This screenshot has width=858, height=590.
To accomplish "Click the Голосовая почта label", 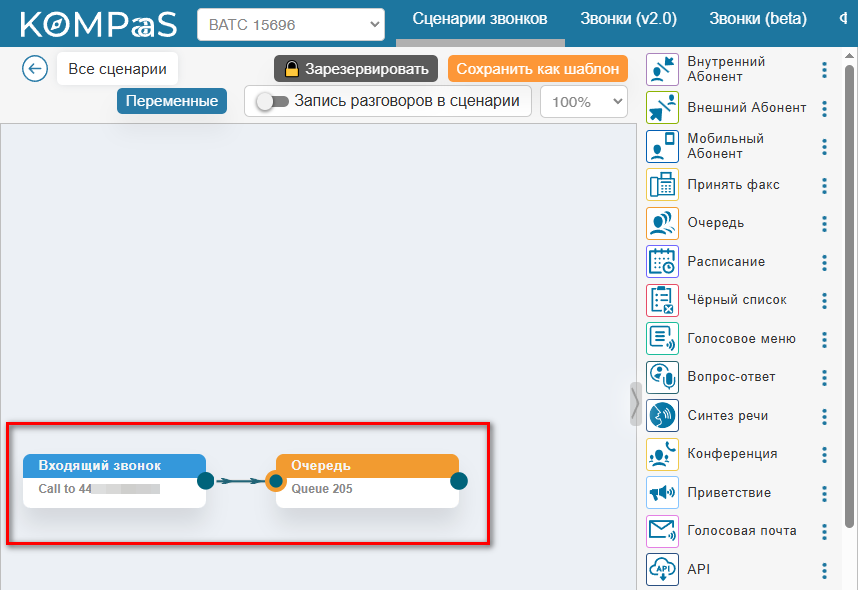I will point(741,531).
